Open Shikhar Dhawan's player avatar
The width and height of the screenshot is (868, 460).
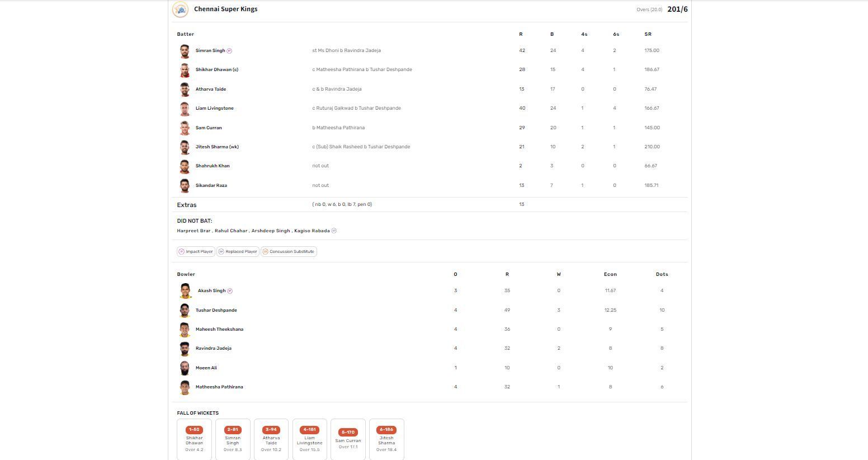tap(185, 70)
